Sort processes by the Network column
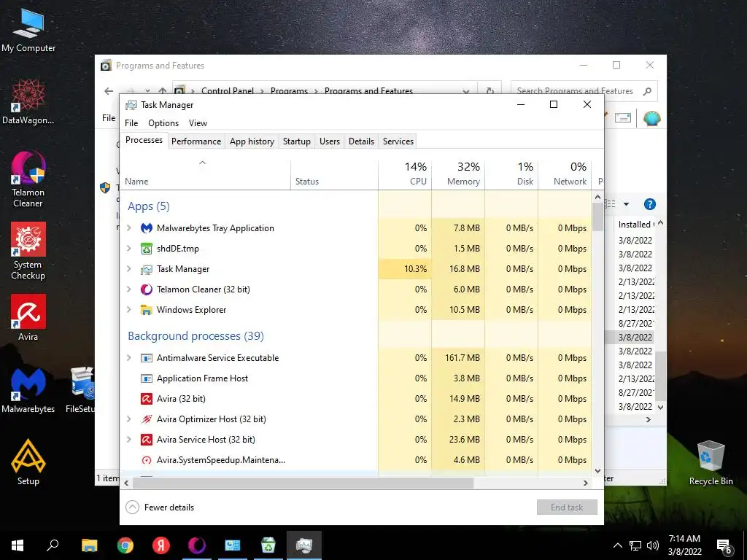The width and height of the screenshot is (747, 560). 565,174
